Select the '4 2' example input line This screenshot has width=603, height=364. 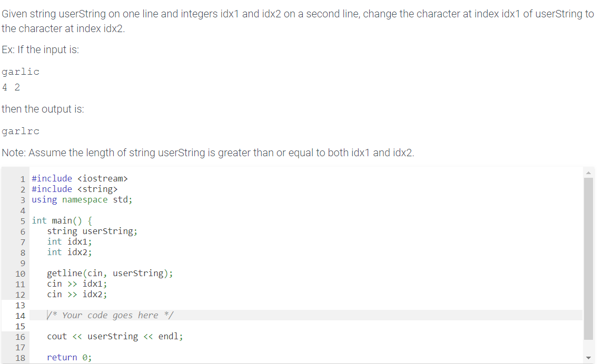(11, 87)
